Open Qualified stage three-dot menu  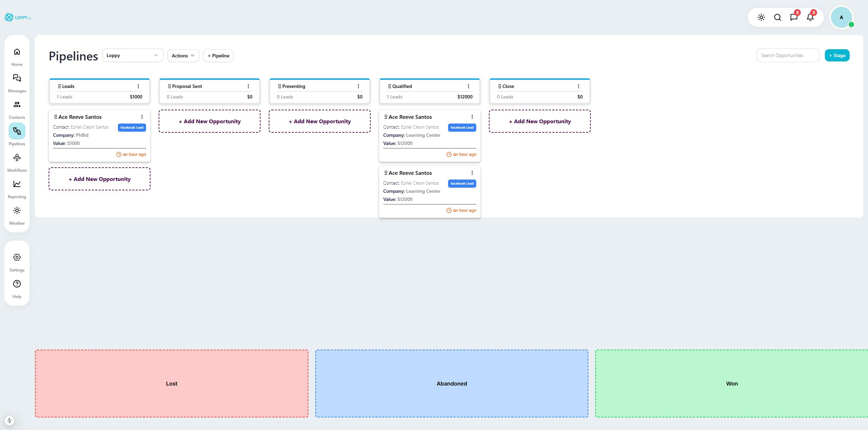[468, 86]
